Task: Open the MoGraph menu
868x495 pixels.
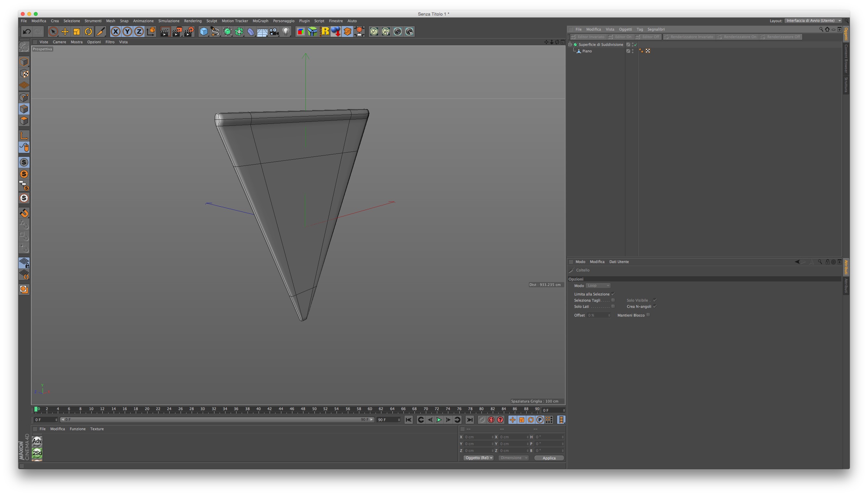Action: click(260, 21)
